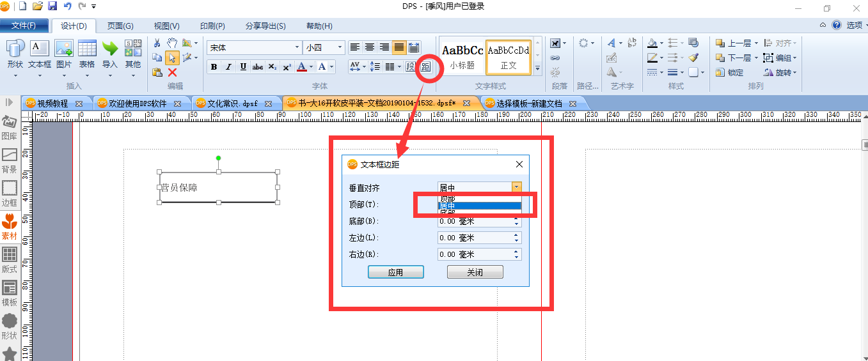
Task: Switch to 印刷(P) ribbon tab
Action: [x=212, y=26]
